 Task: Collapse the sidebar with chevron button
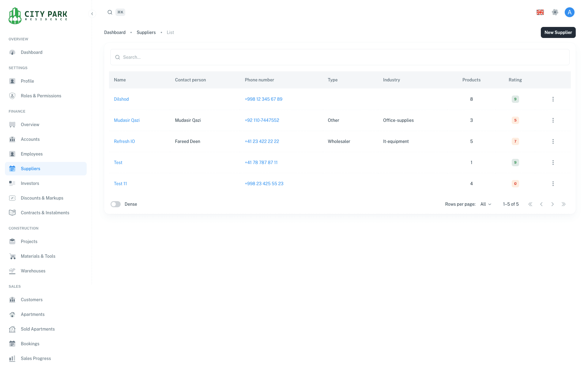click(x=92, y=14)
